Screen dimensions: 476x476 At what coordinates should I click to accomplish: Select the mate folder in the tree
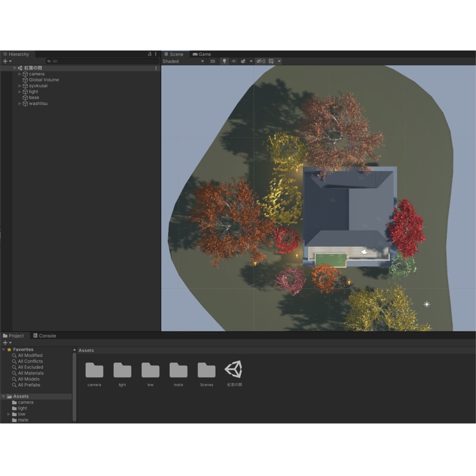coord(23,420)
